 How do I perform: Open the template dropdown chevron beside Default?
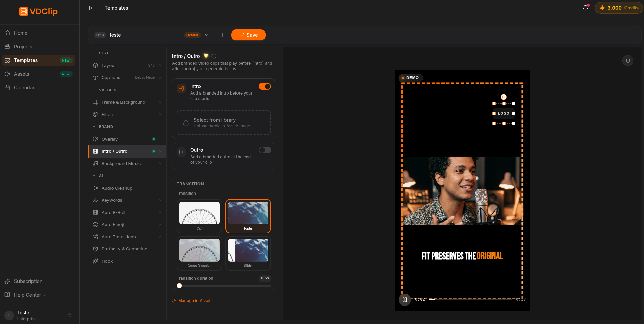207,35
